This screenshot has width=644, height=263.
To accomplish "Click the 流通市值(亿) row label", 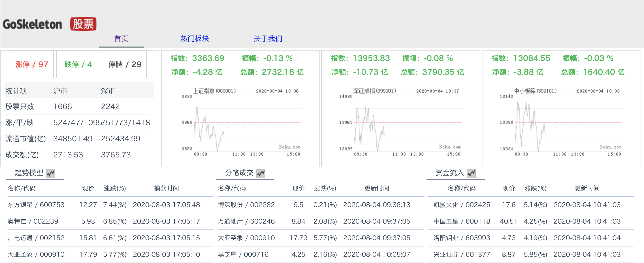I will point(26,139).
